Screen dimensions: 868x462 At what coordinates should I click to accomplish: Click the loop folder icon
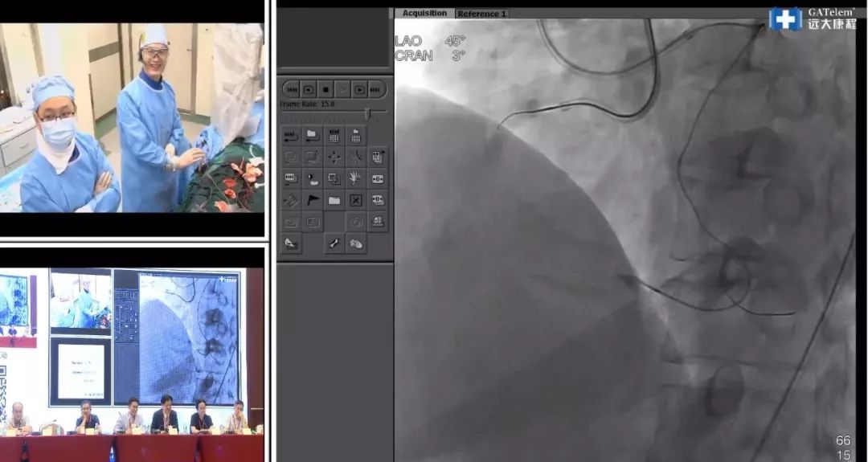tap(313, 136)
